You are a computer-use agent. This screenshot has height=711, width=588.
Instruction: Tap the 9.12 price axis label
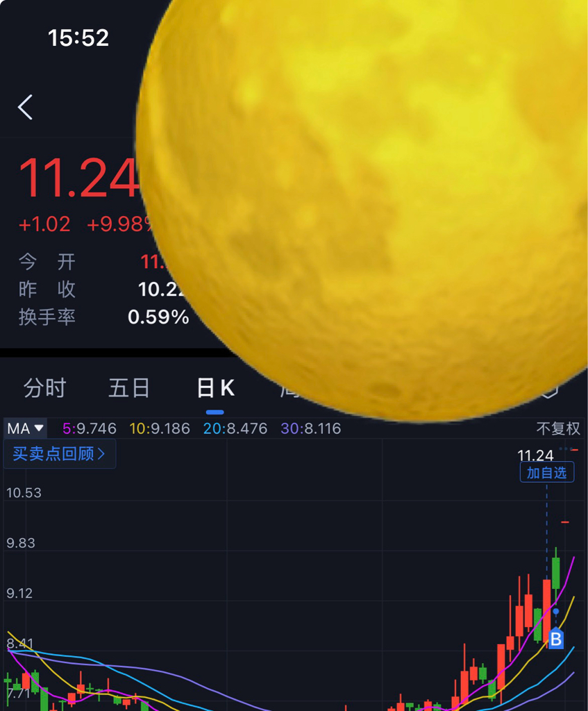(19, 594)
